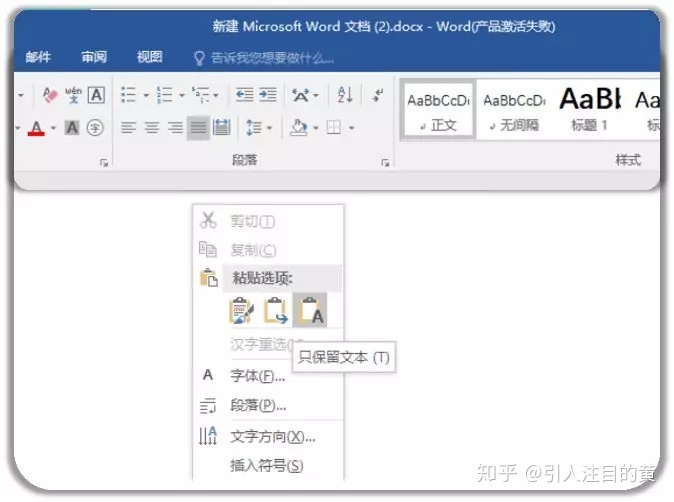Click Increase Indent icon
This screenshot has width=674, height=502.
coord(268,95)
